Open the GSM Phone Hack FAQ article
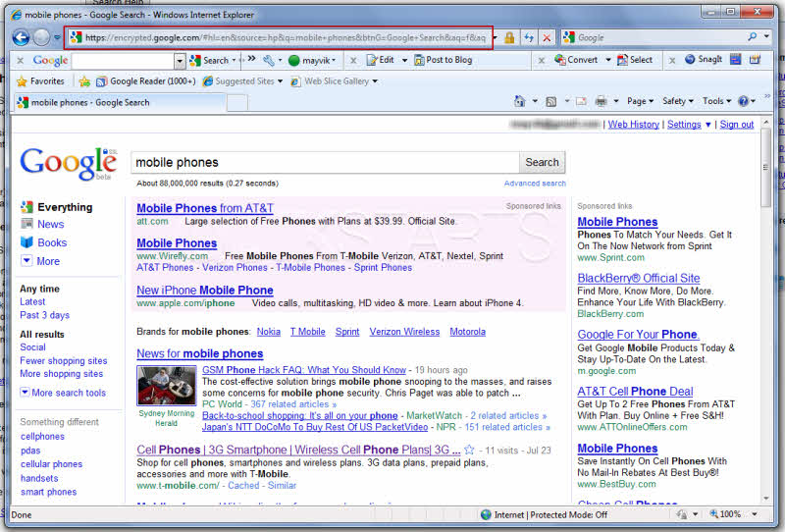This screenshot has height=532, width=785. pos(304,370)
